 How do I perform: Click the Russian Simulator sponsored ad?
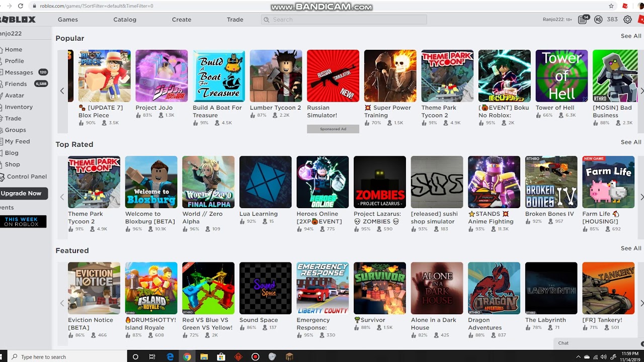tap(333, 76)
